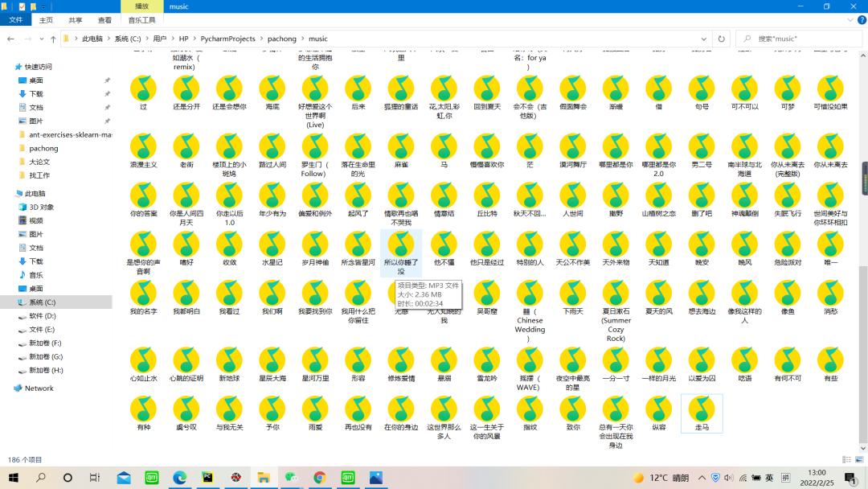This screenshot has width=868, height=489.
Task: Select the music file 星辰大海
Action: pyautogui.click(x=272, y=364)
